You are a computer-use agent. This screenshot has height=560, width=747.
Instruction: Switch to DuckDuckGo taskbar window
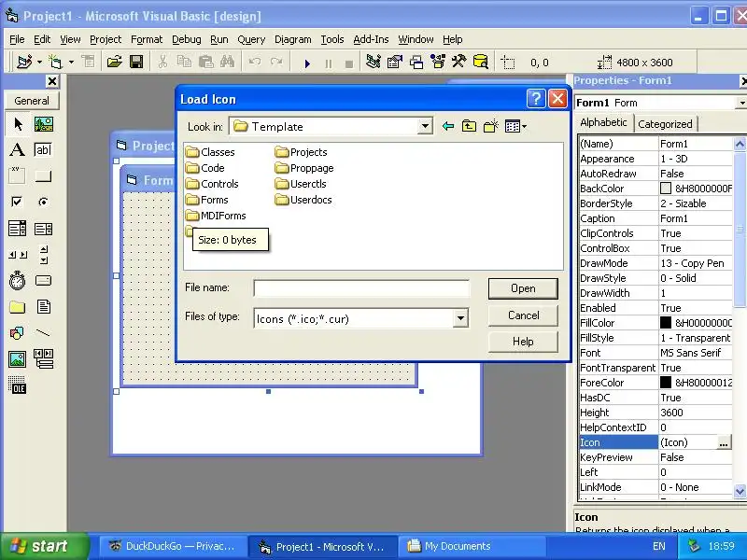click(x=173, y=547)
